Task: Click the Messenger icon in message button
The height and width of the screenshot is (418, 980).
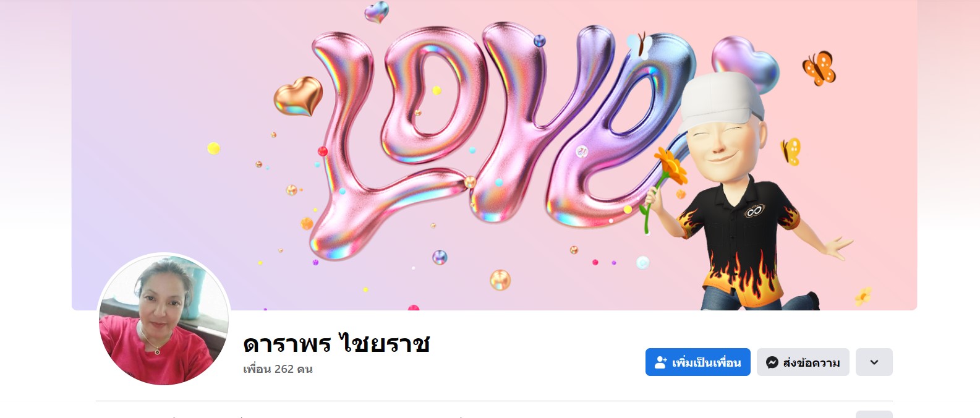Action: click(772, 362)
